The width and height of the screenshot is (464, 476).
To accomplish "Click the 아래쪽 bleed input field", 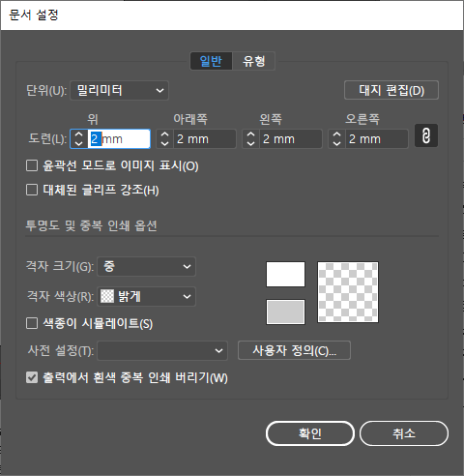I will tap(205, 139).
